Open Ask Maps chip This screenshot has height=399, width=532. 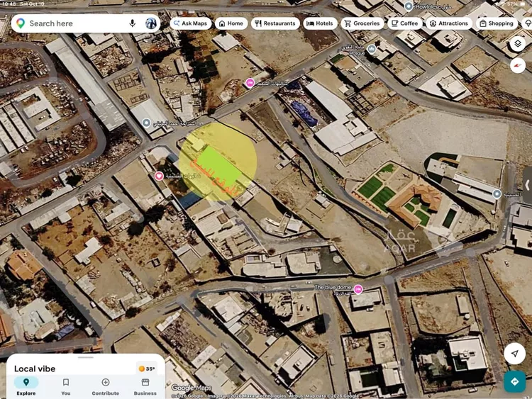coord(191,23)
